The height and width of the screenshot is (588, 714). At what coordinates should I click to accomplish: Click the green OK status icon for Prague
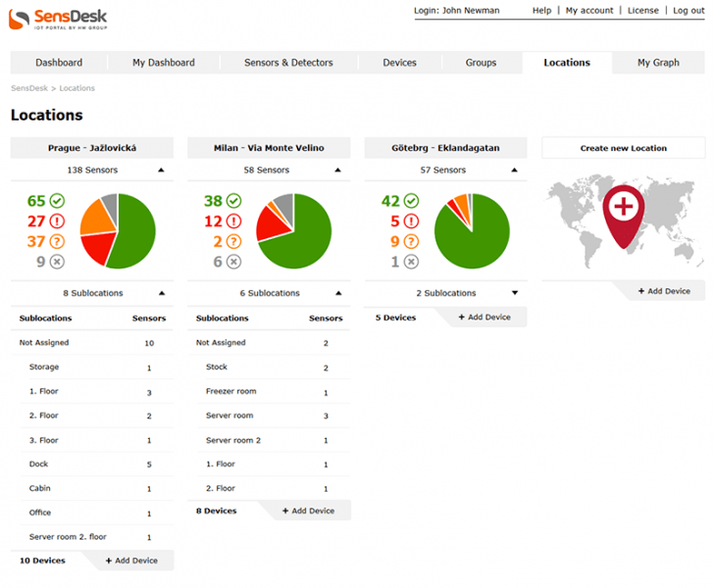57,201
